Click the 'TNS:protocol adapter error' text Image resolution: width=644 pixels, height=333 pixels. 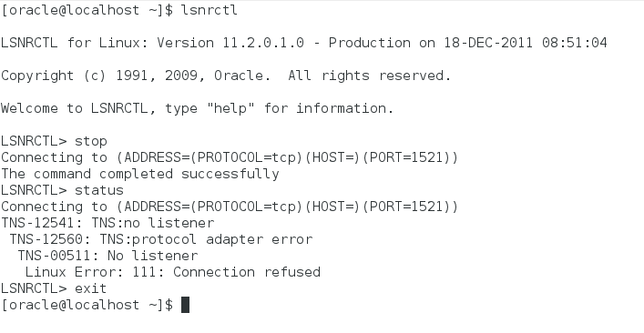[x=206, y=239]
